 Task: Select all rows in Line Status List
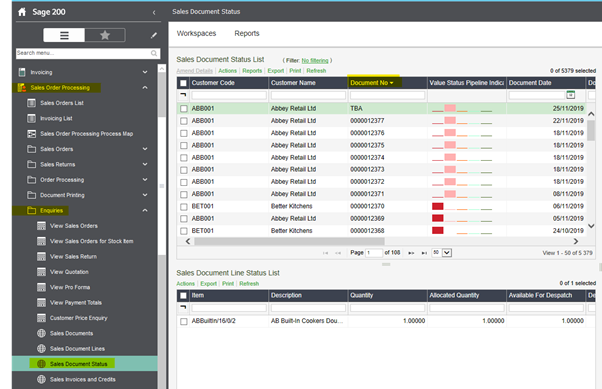(184, 296)
